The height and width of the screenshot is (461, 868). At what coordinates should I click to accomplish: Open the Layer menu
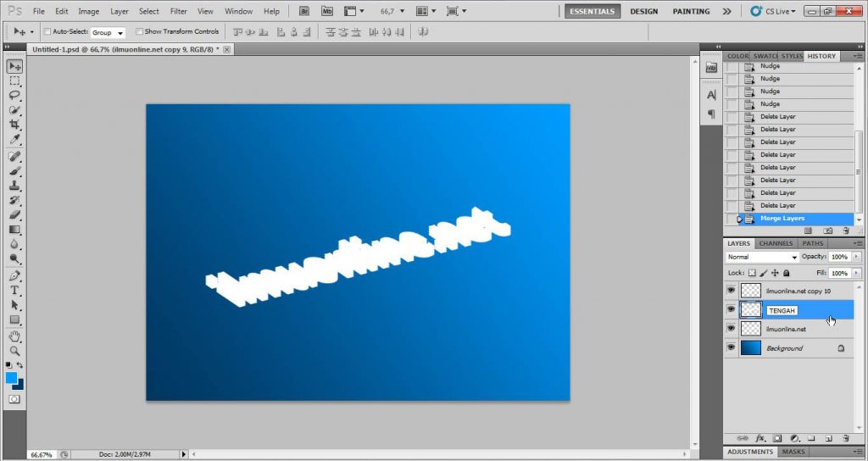[119, 11]
